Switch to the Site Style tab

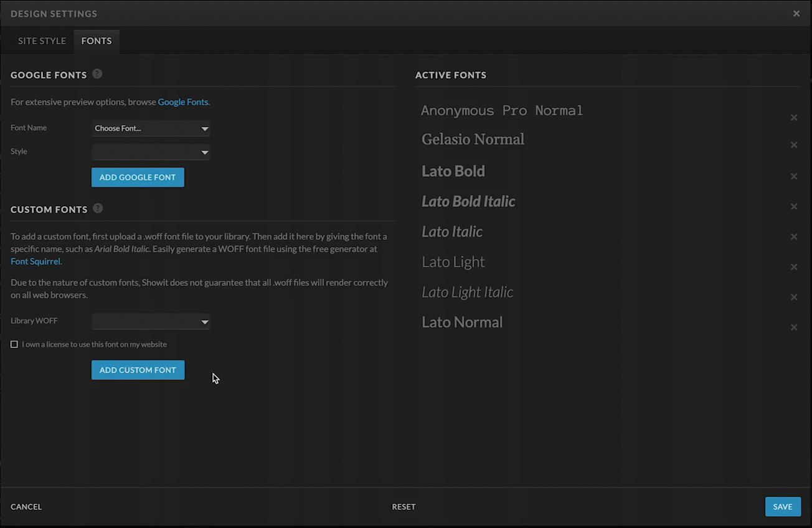point(42,41)
